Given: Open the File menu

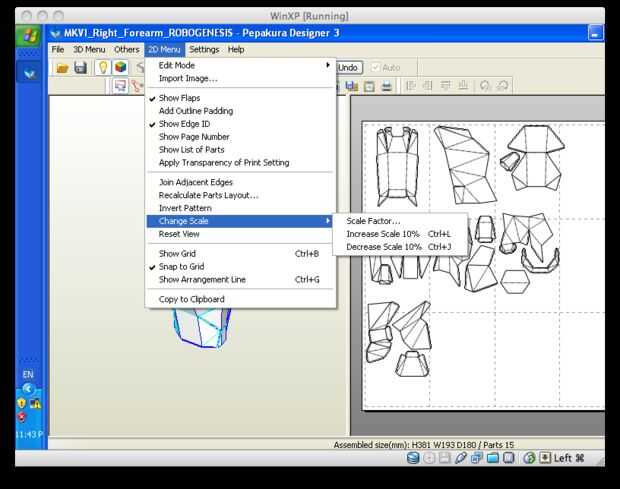Looking at the screenshot, I should [x=58, y=49].
